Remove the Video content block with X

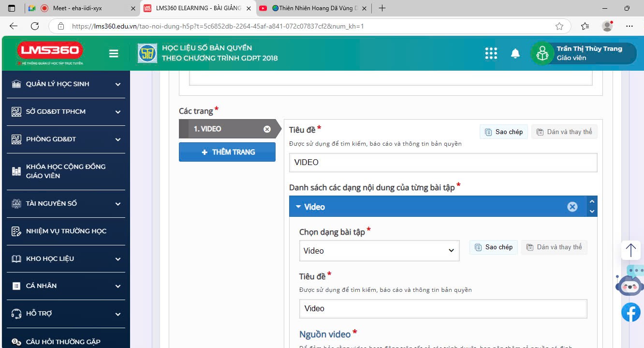[x=572, y=207]
